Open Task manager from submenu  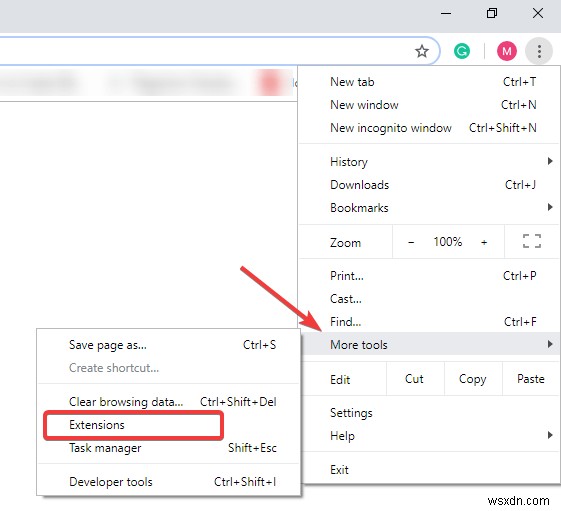[x=168, y=448]
